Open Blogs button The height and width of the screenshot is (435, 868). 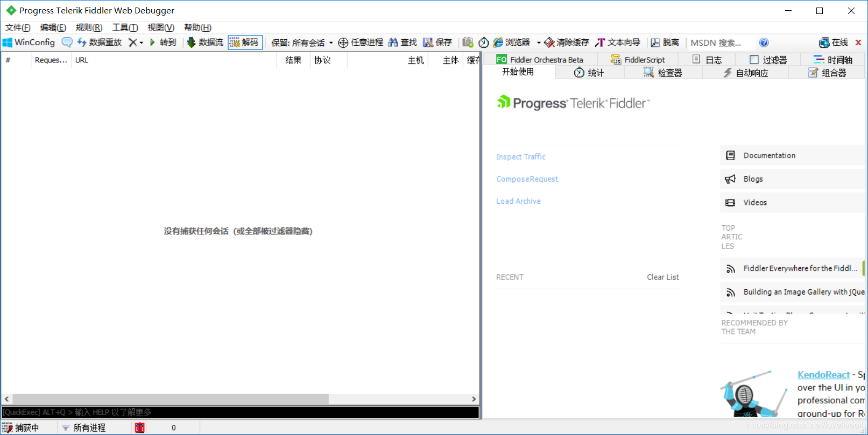pos(793,179)
